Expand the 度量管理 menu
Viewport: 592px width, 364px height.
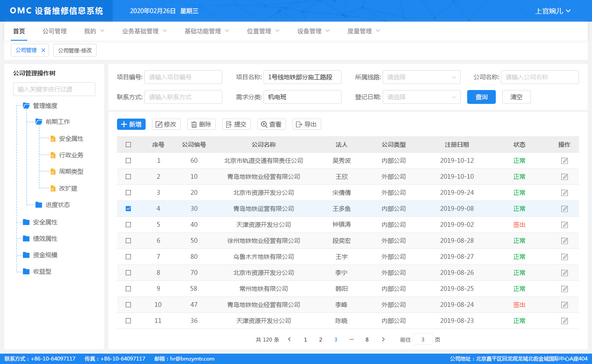click(x=364, y=31)
